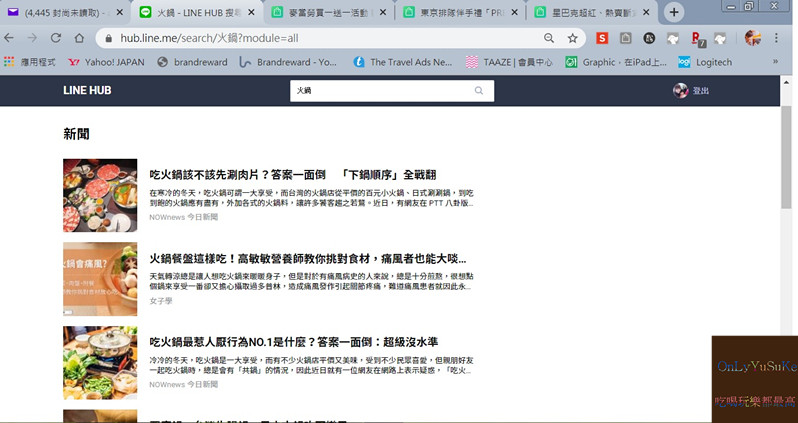The image size is (798, 423).
Task: Close the 火鍋 - LINE HUB tab
Action: 251,12
